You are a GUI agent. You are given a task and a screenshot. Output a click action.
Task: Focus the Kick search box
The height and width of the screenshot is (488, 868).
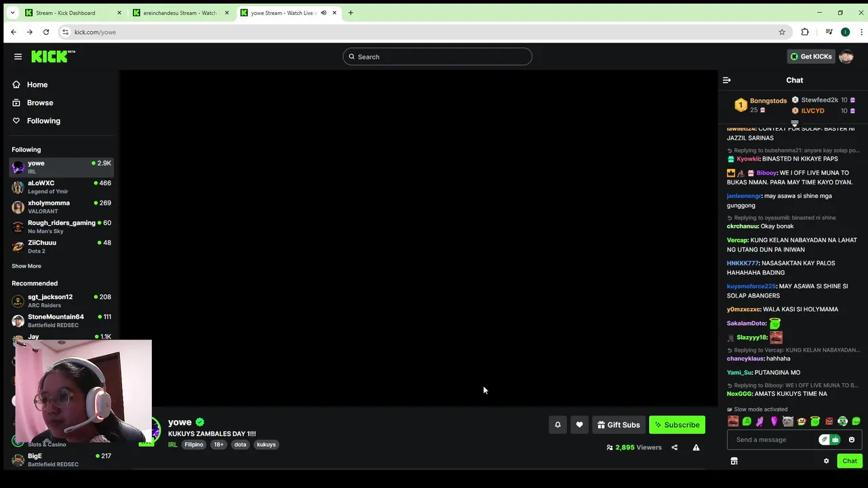click(x=437, y=57)
